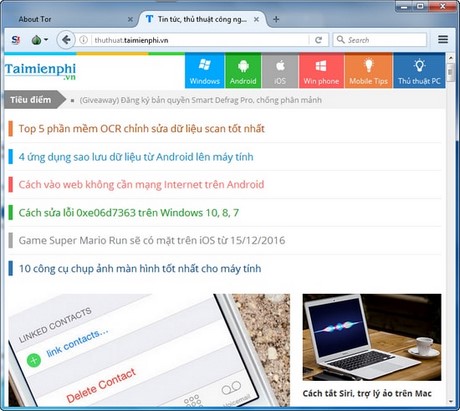Click the NoScript S icon in toolbar

click(x=16, y=40)
